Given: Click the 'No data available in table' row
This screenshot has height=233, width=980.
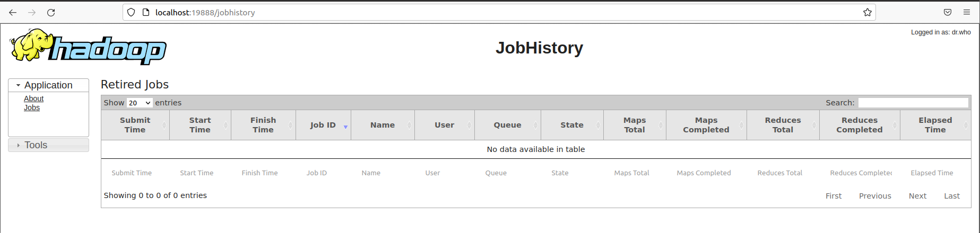Looking at the screenshot, I should click(x=536, y=149).
